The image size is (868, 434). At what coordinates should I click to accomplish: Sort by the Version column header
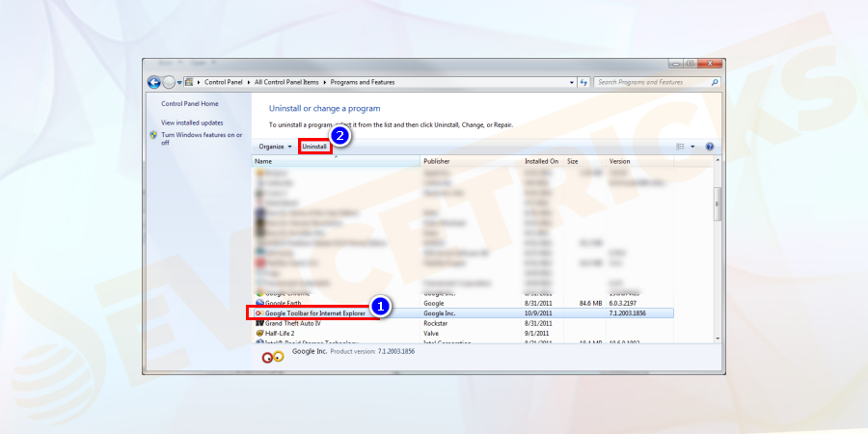639,161
